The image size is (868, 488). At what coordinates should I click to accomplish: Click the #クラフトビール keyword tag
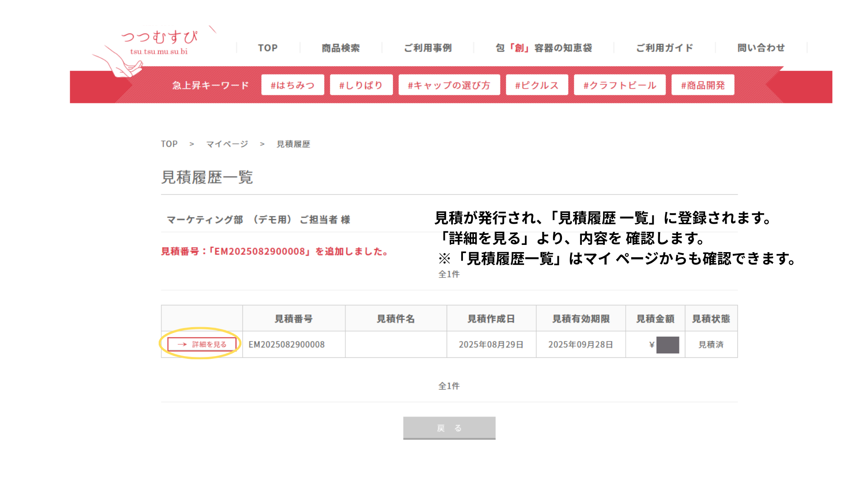pos(619,85)
